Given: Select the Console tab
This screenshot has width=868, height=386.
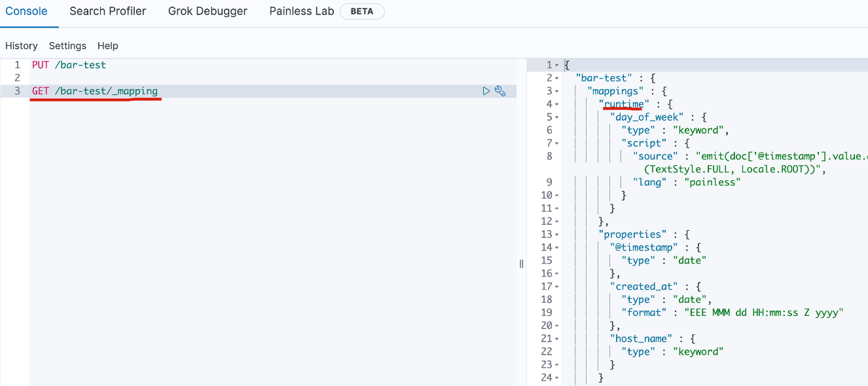Looking at the screenshot, I should tap(26, 11).
